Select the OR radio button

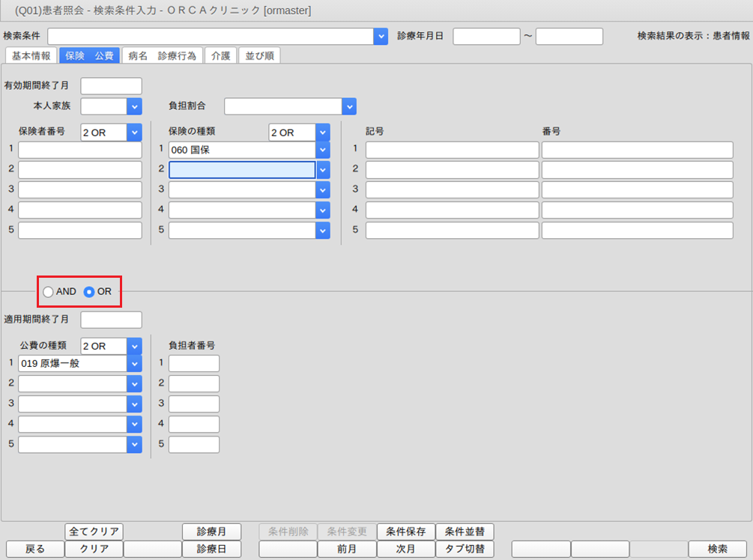pos(89,292)
